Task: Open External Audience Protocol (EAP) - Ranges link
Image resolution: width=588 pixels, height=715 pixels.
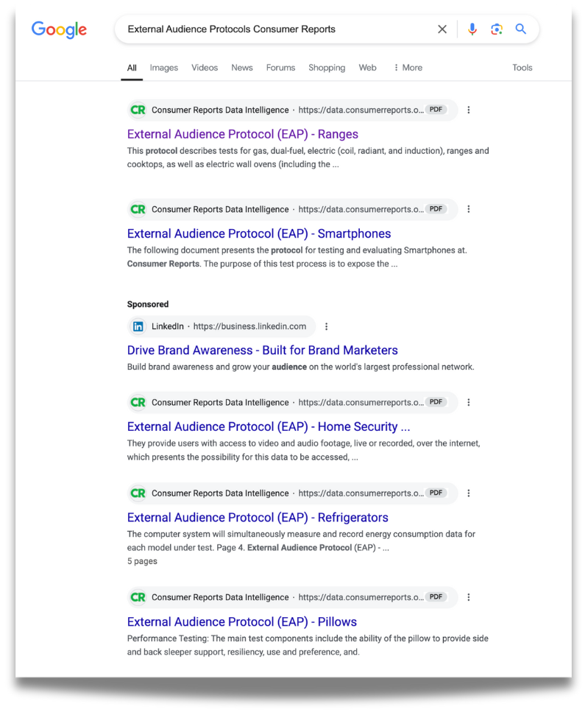Action: [x=243, y=134]
